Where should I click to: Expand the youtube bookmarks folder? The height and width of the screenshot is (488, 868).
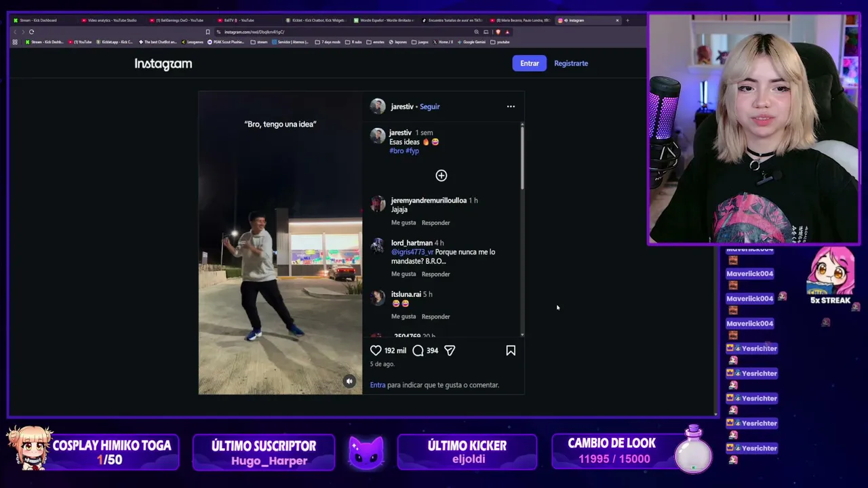(500, 42)
